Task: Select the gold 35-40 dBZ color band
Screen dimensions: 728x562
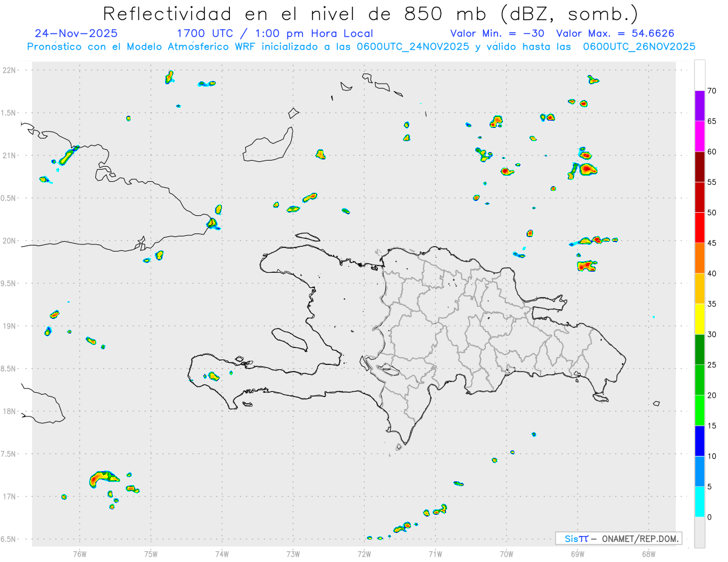Action: pyautogui.click(x=699, y=289)
